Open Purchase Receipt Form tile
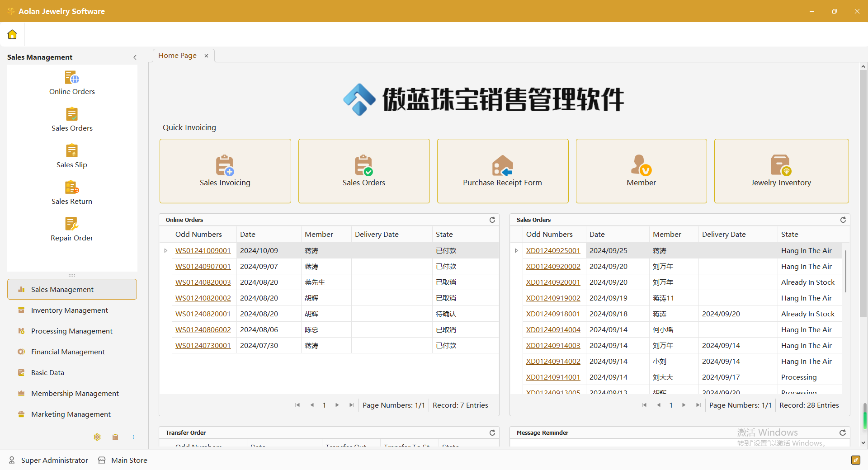This screenshot has height=470, width=868. tap(502, 171)
